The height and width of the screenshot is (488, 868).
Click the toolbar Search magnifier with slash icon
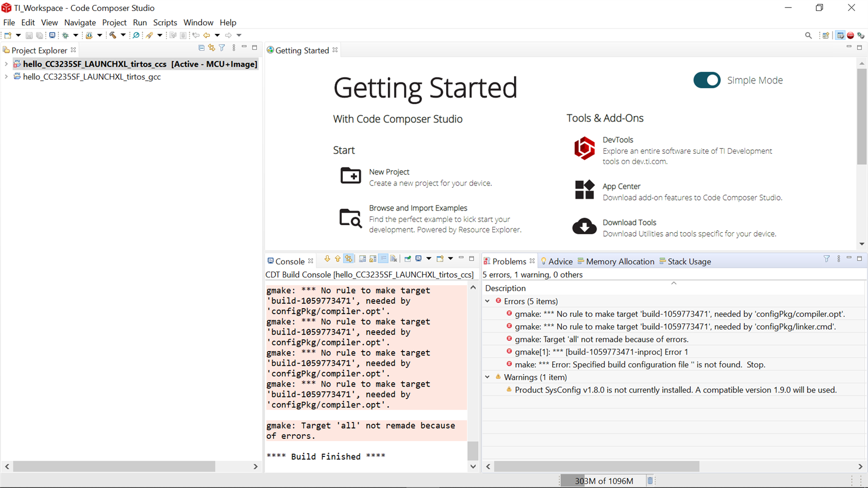point(136,35)
